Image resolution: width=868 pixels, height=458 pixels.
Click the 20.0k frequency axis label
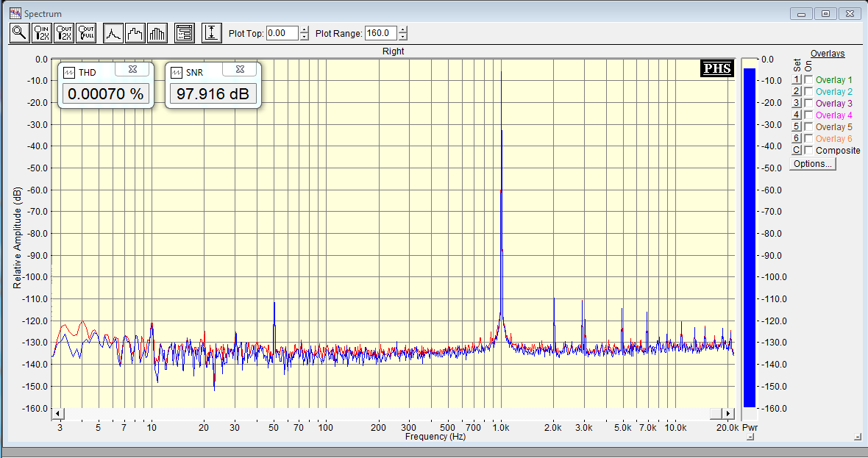tap(728, 428)
